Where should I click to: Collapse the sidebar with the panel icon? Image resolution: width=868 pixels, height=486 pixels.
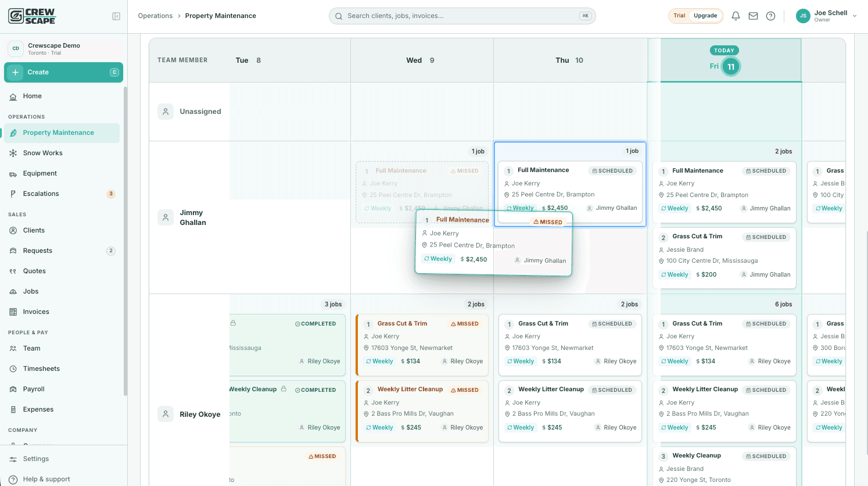click(x=116, y=16)
